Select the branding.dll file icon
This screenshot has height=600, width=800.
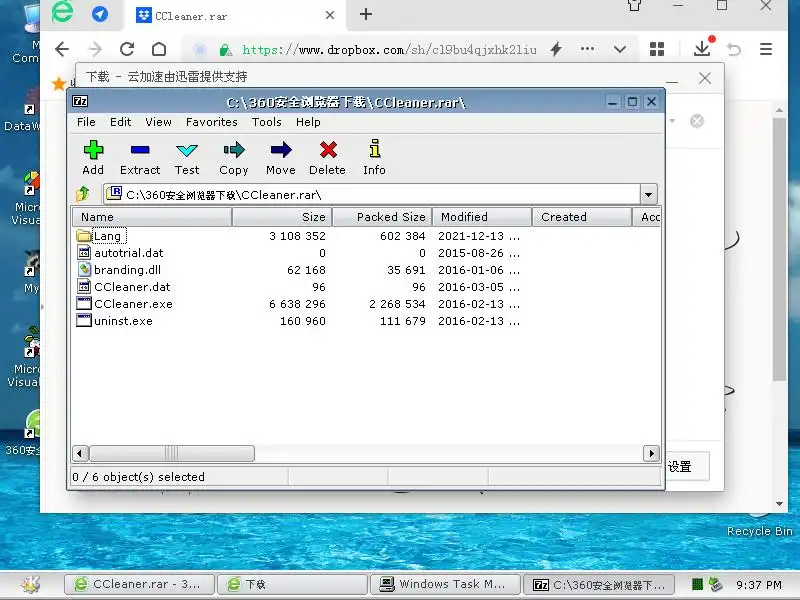84,269
